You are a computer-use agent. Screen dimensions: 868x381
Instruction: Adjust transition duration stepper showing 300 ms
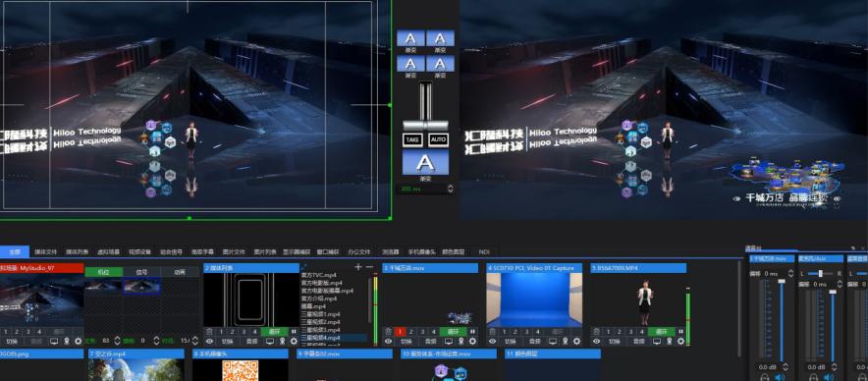point(450,189)
